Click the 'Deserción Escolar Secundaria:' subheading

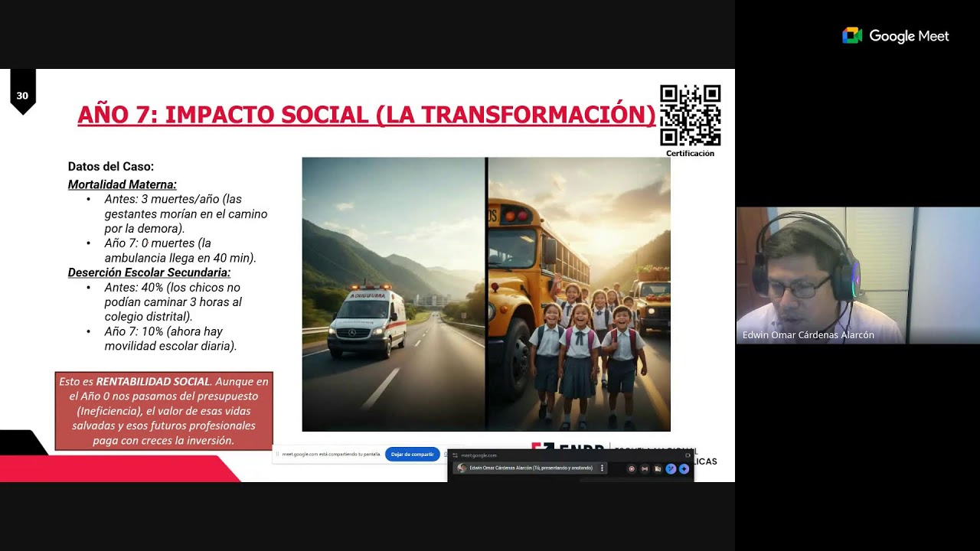149,272
